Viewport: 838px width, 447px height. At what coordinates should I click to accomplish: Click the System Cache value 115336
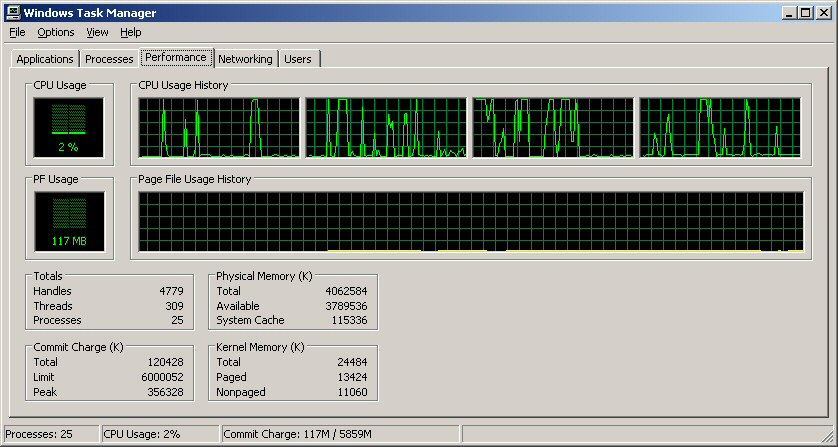point(350,321)
